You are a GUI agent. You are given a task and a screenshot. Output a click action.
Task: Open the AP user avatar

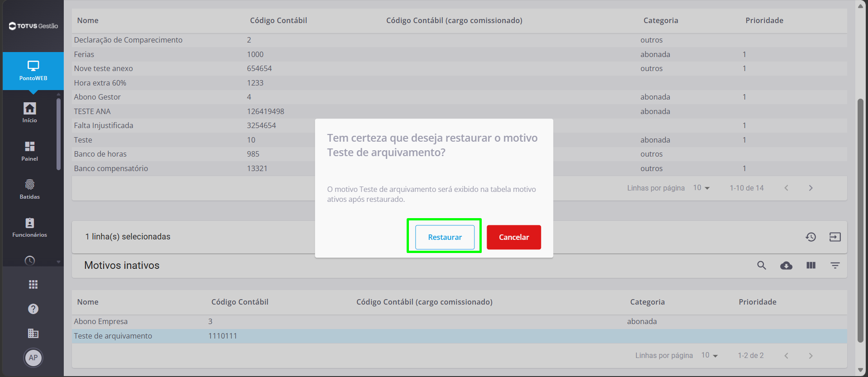click(x=33, y=358)
